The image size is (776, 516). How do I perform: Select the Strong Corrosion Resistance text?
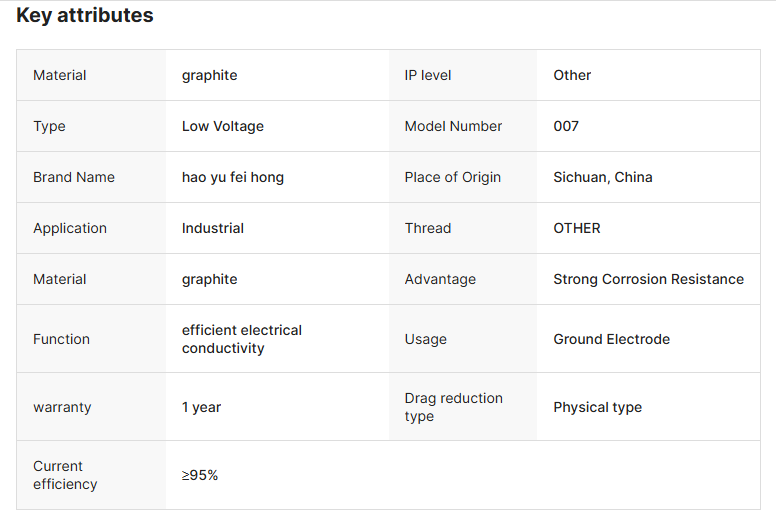coord(648,279)
